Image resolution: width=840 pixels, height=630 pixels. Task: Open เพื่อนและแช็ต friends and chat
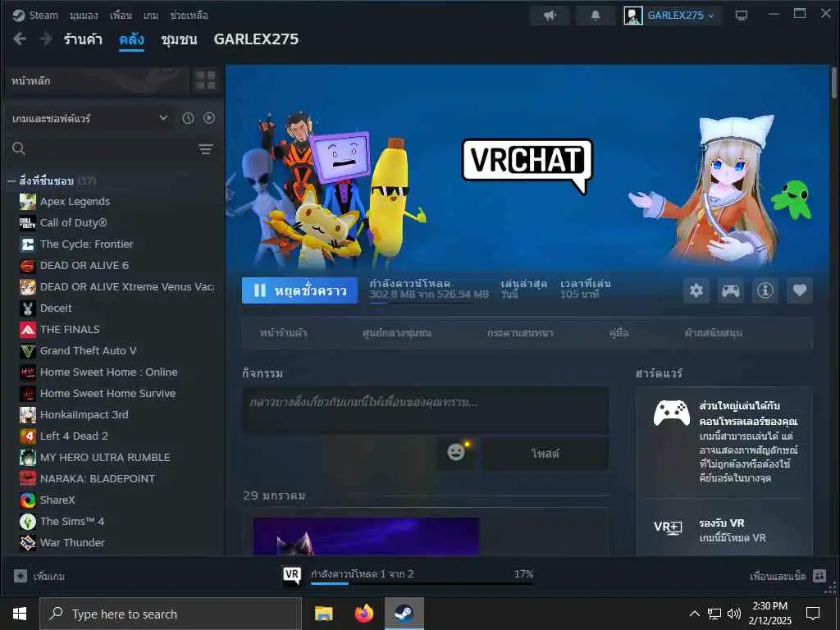[x=788, y=577]
